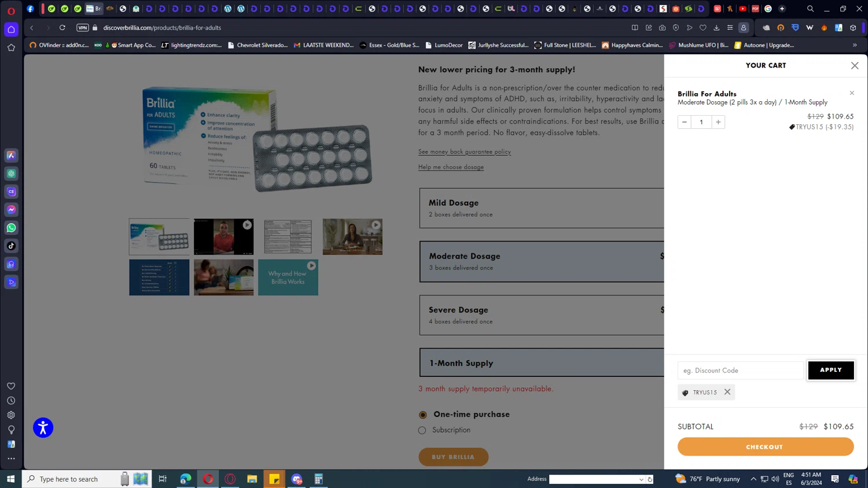
Task: Open the profile account icon
Action: point(744,28)
